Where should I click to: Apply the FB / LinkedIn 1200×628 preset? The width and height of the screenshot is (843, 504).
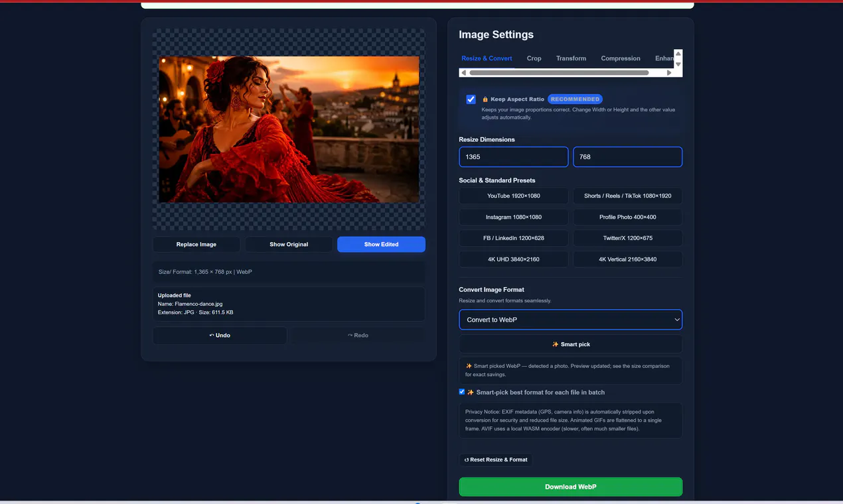[x=514, y=238]
